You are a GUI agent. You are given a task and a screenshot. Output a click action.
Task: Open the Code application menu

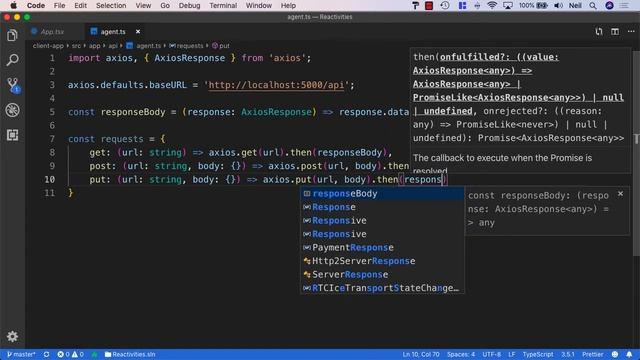pyautogui.click(x=36, y=5)
